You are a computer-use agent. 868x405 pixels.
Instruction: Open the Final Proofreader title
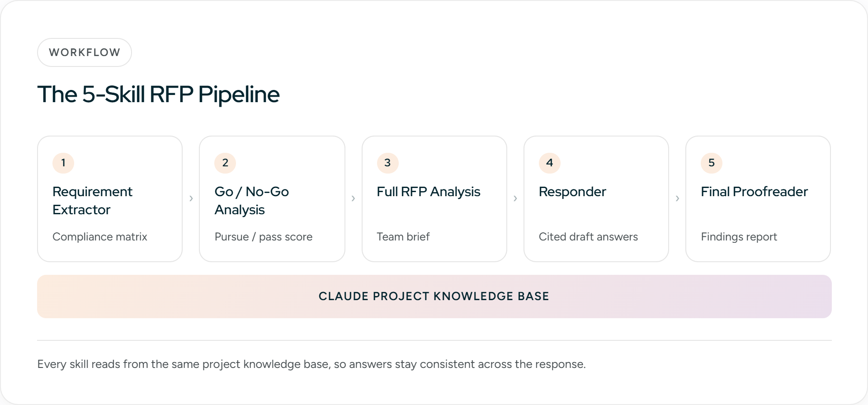[x=754, y=192]
